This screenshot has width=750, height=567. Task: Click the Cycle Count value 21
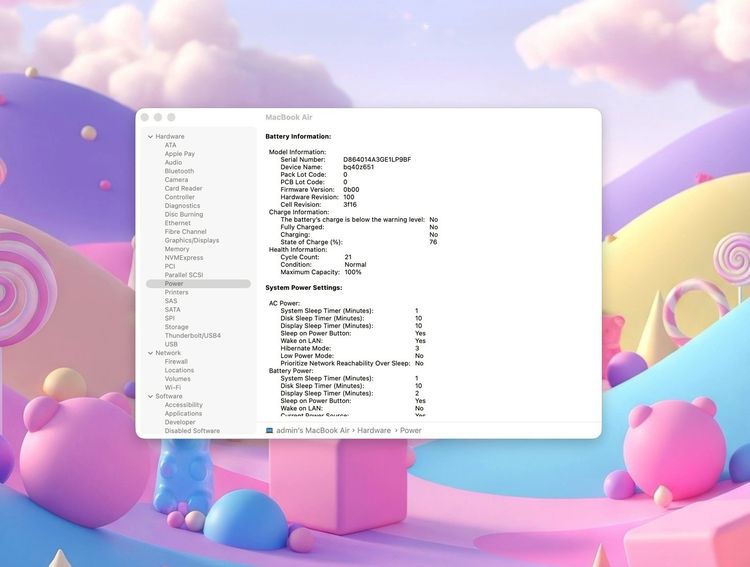tap(348, 257)
